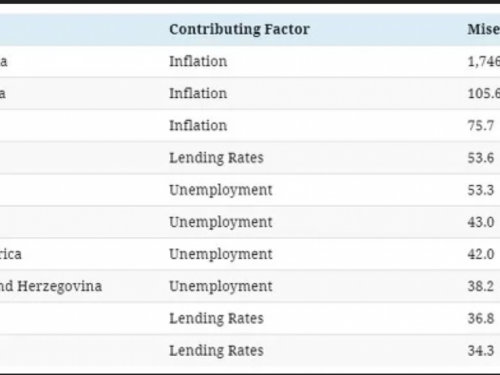500x375 pixels.
Task: Click Lending Rates in the 34.3 row
Action: point(216,351)
